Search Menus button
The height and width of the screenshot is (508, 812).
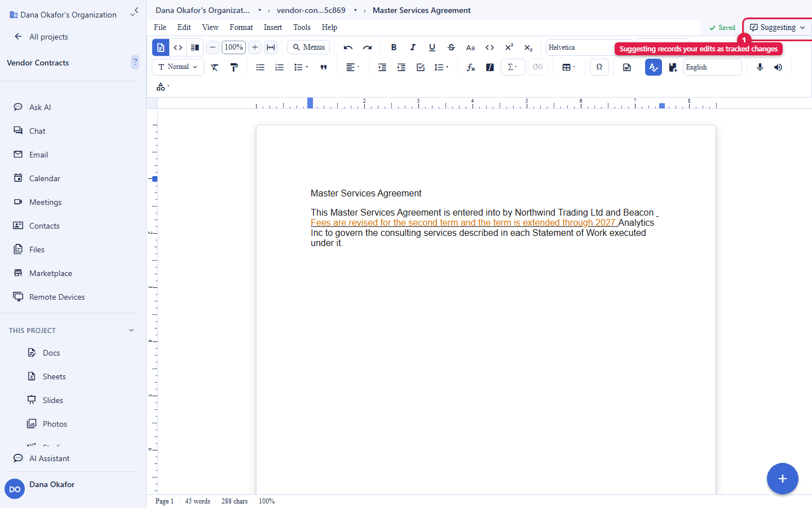[308, 47]
